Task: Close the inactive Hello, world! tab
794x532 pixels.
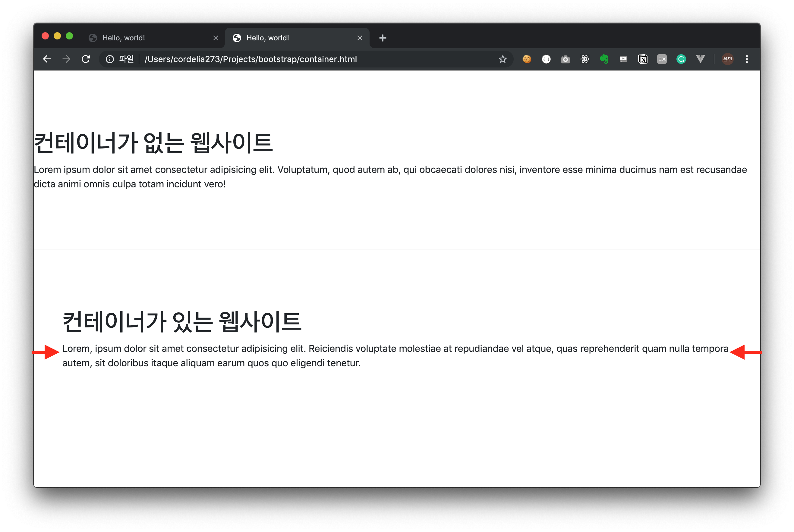Action: click(216, 38)
